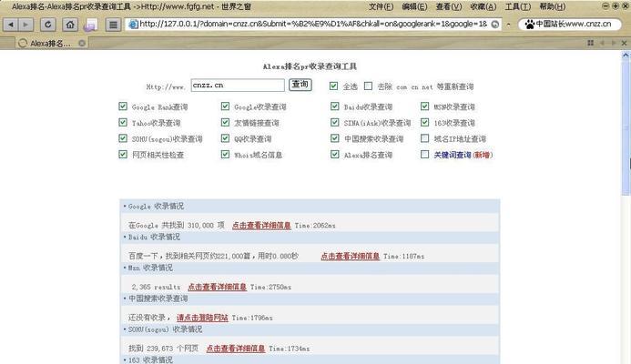Click the page icon in address bar
This screenshot has height=364, width=631.
(133, 25)
